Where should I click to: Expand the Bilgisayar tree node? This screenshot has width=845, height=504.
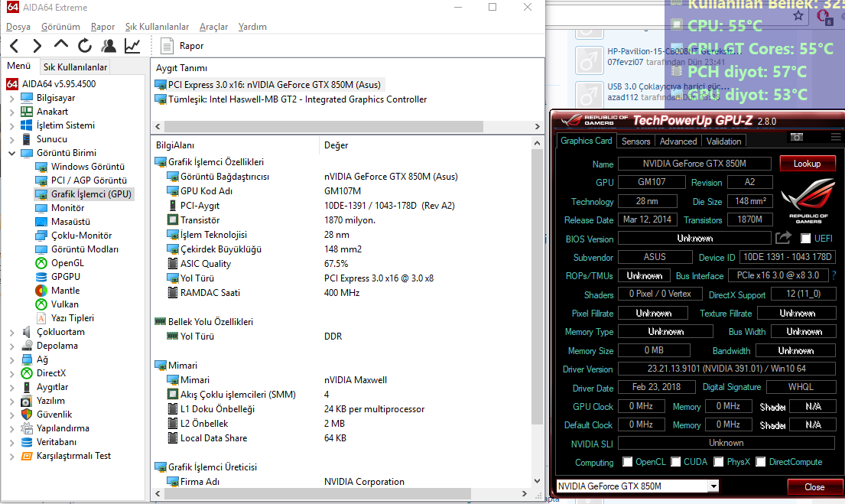pos(12,98)
